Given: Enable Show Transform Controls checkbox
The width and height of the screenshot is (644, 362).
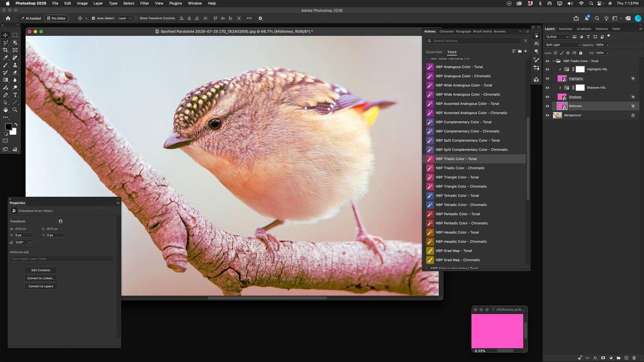Looking at the screenshot, I should tap(136, 18).
